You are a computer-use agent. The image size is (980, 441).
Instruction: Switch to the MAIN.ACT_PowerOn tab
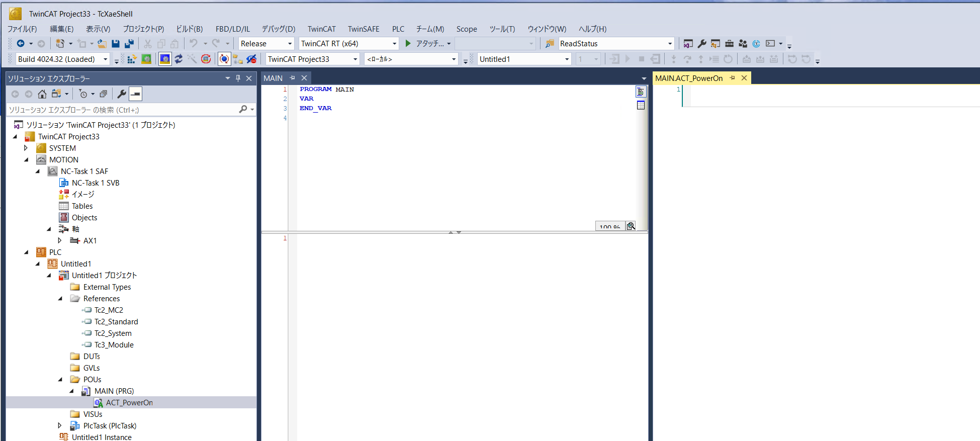(x=689, y=78)
